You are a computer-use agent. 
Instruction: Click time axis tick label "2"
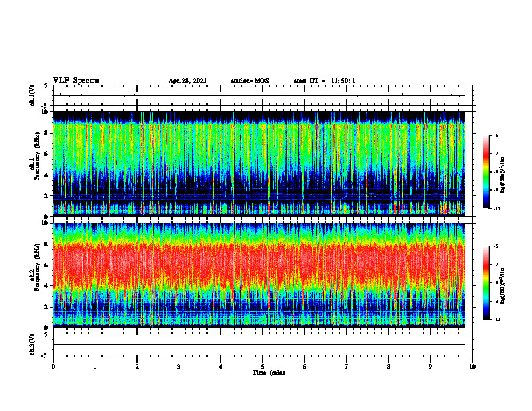[x=137, y=367]
